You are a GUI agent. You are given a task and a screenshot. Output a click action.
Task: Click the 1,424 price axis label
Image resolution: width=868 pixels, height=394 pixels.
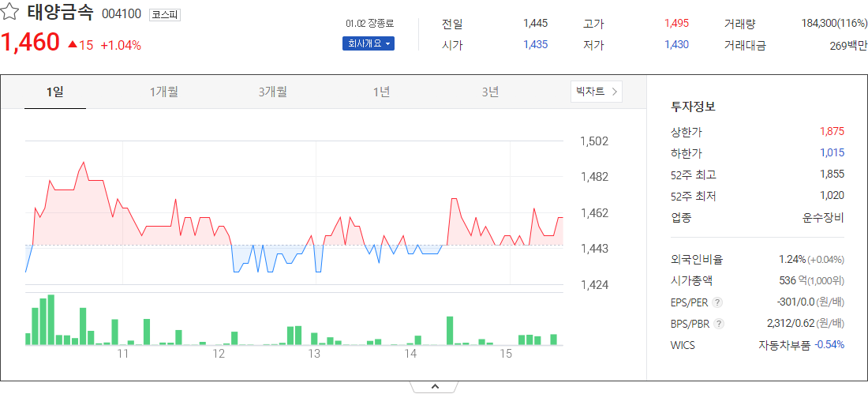pos(594,285)
